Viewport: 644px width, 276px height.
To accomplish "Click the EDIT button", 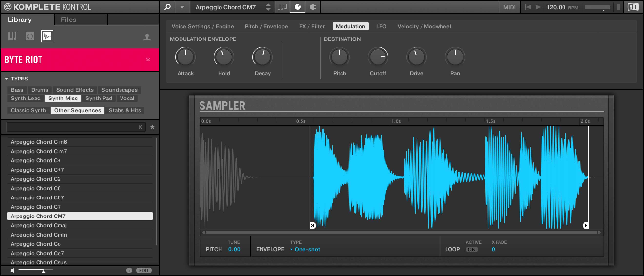I will (x=144, y=270).
